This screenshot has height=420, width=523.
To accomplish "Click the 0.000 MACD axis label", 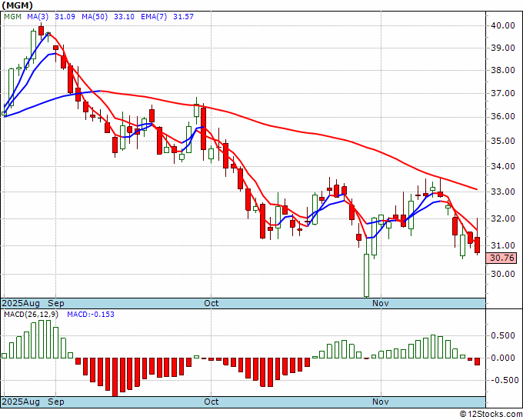I will point(503,358).
